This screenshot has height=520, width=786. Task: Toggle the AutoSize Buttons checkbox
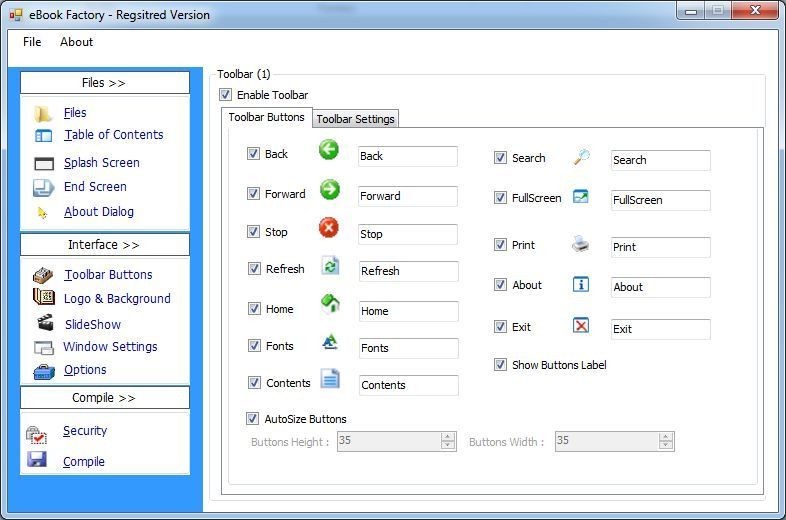[x=252, y=418]
